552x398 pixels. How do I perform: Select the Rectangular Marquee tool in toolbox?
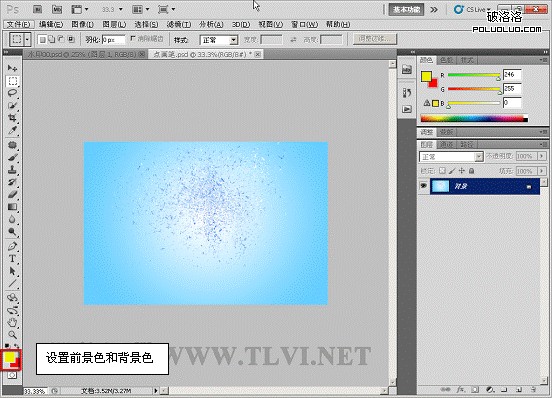coord(12,81)
